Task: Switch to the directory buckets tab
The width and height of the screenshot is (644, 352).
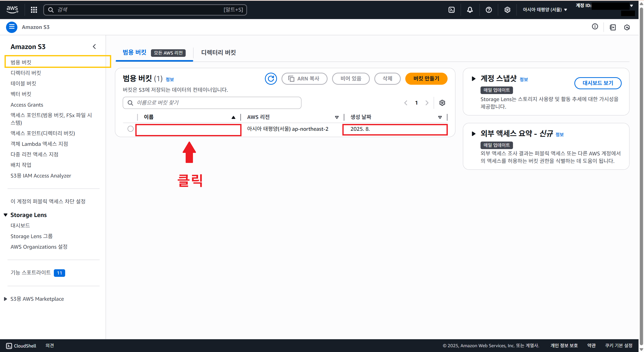Action: click(218, 53)
